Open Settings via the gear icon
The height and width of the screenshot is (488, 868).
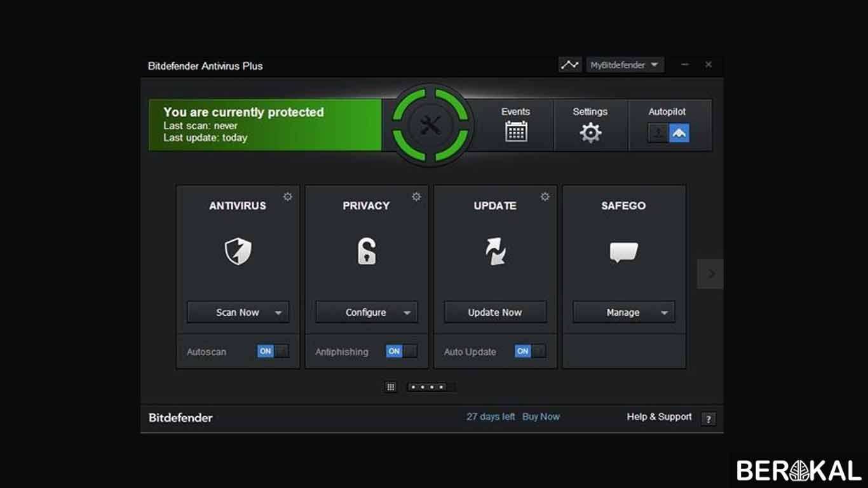590,132
